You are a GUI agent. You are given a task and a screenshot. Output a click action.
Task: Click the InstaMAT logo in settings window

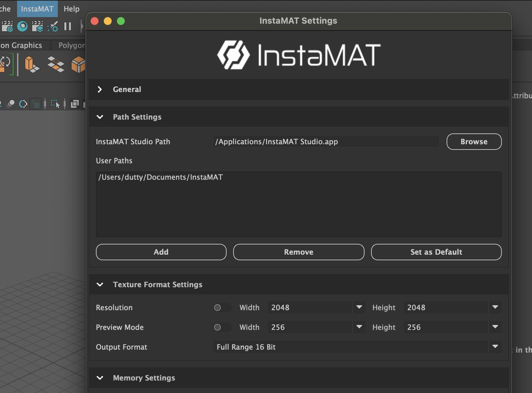click(299, 55)
